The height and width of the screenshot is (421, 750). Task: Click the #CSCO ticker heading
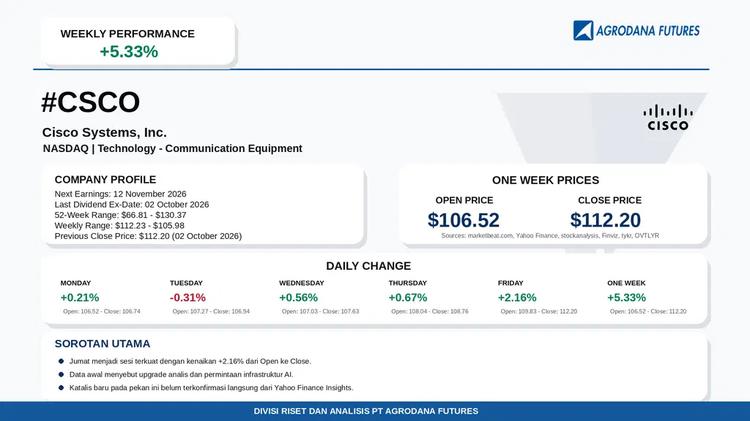tap(90, 102)
